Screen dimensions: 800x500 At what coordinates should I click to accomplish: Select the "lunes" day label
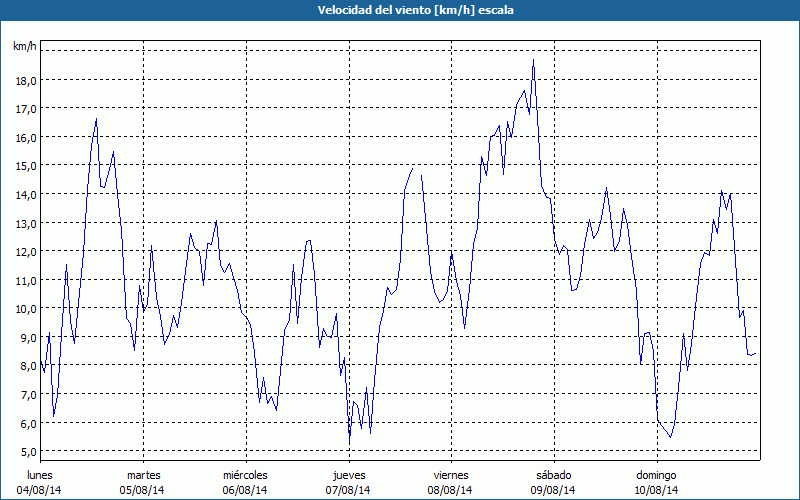click(42, 475)
